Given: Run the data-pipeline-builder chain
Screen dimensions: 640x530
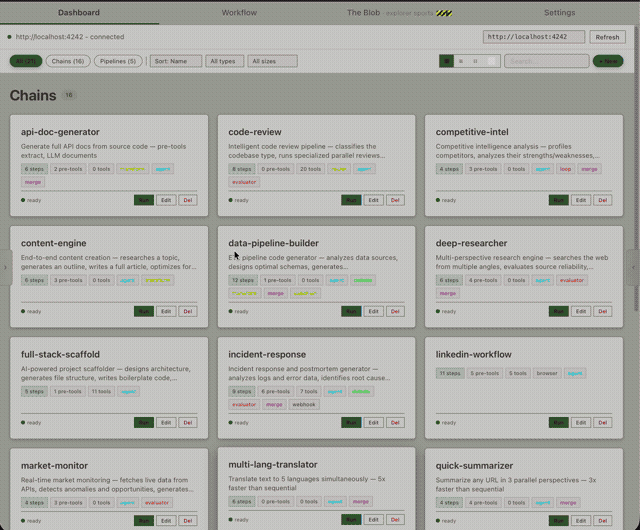Looking at the screenshot, I should (x=351, y=311).
